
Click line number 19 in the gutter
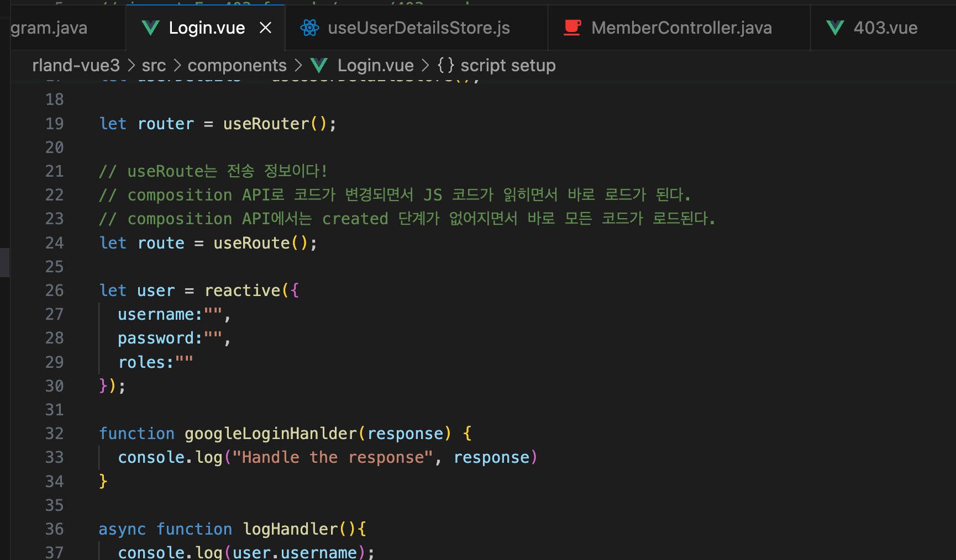(54, 124)
